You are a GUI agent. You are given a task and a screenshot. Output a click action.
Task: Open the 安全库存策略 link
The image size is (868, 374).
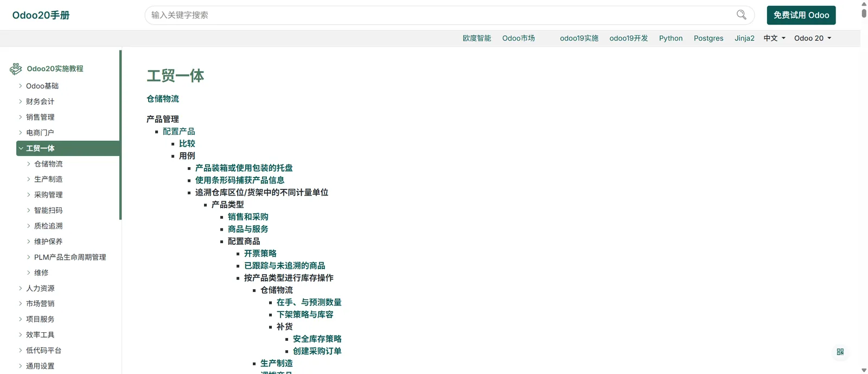click(x=317, y=339)
